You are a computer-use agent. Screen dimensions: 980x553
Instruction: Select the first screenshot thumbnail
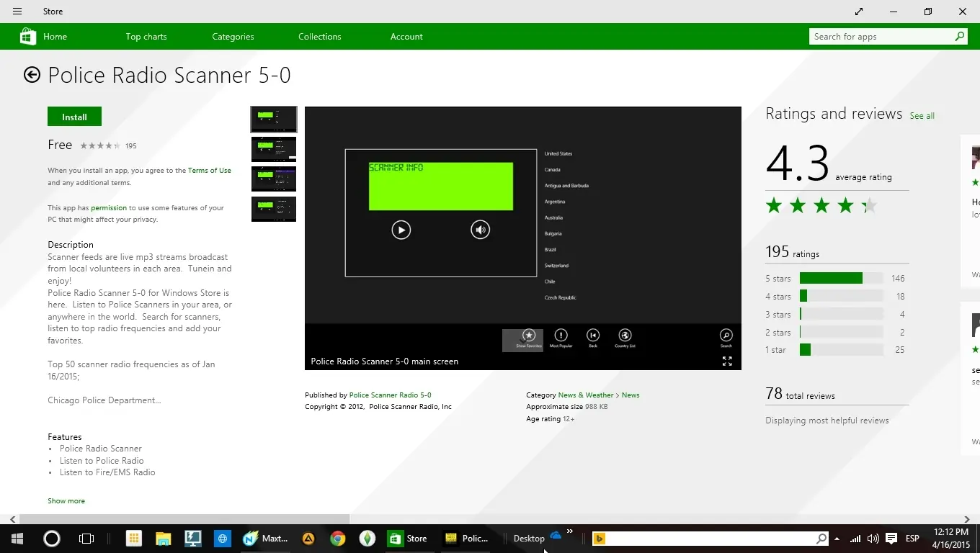tap(274, 119)
